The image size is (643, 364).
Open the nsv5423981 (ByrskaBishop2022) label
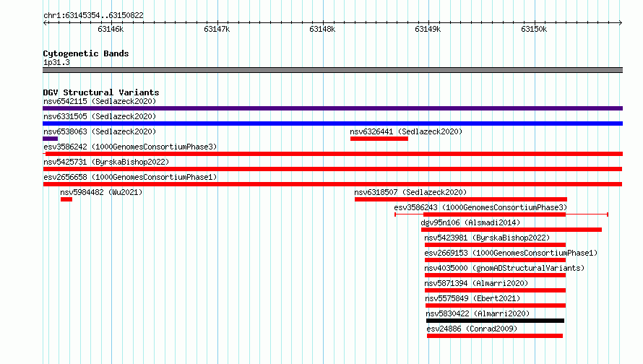[x=487, y=238]
